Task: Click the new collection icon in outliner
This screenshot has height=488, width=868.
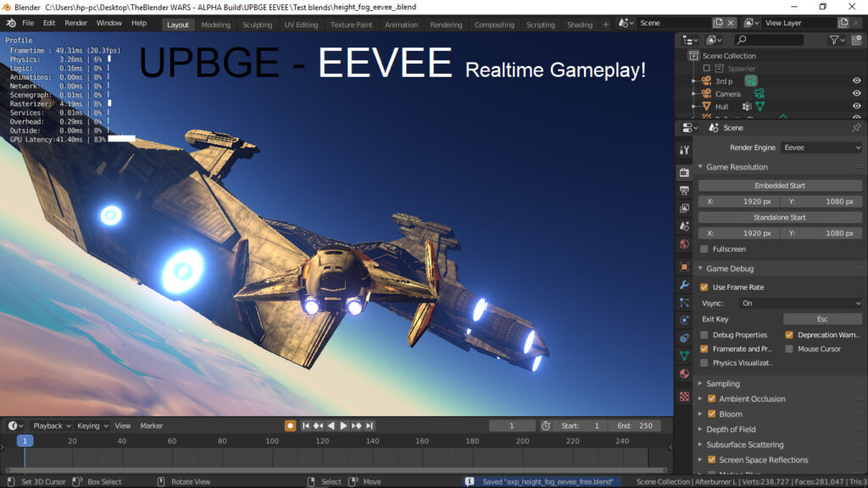Action: (x=856, y=40)
